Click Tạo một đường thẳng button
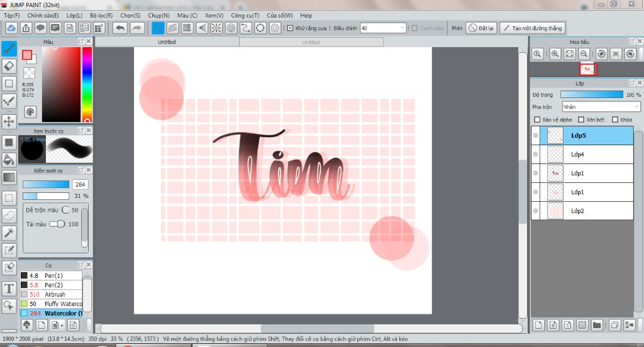644x347 pixels. [x=533, y=28]
